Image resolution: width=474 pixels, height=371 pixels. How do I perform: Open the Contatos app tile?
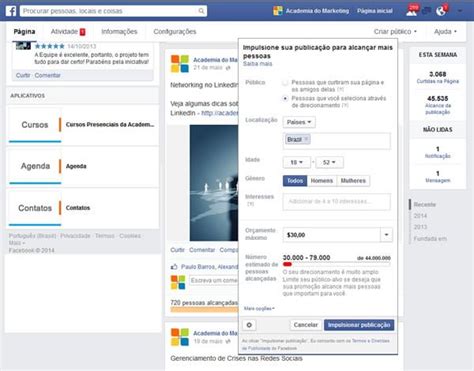(x=35, y=208)
